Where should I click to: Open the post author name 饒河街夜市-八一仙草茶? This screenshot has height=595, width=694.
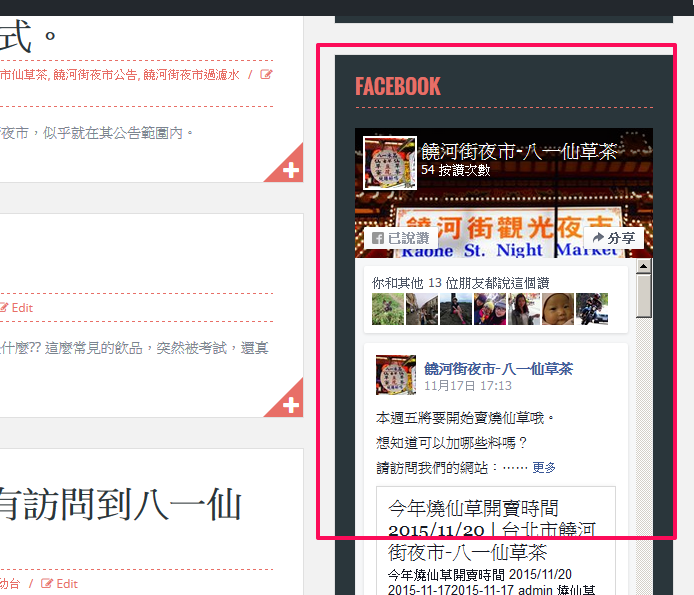click(498, 368)
